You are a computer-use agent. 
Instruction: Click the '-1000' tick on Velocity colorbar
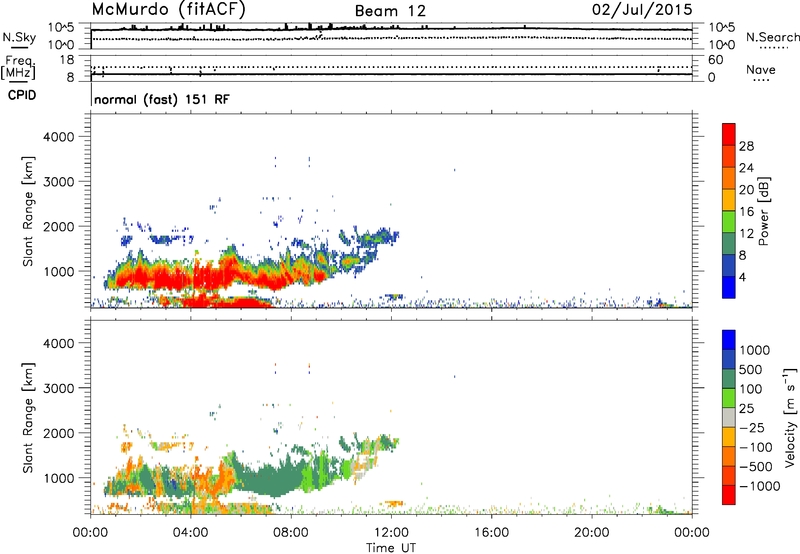coord(759,486)
